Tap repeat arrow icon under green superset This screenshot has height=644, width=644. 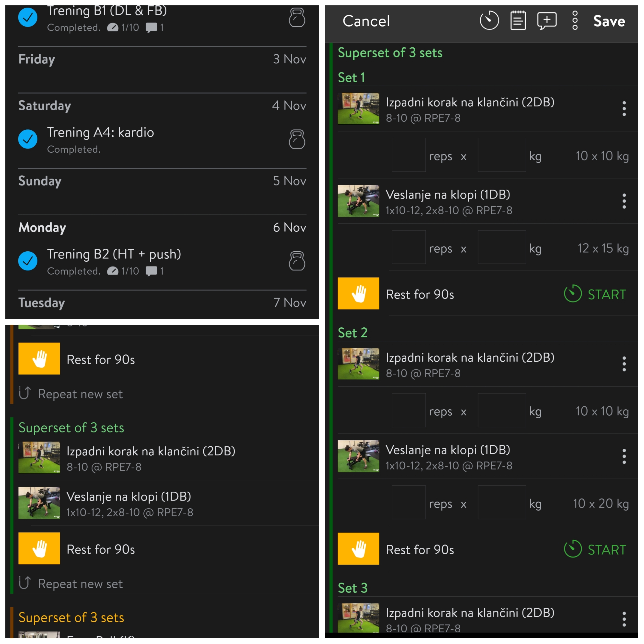pos(25,583)
